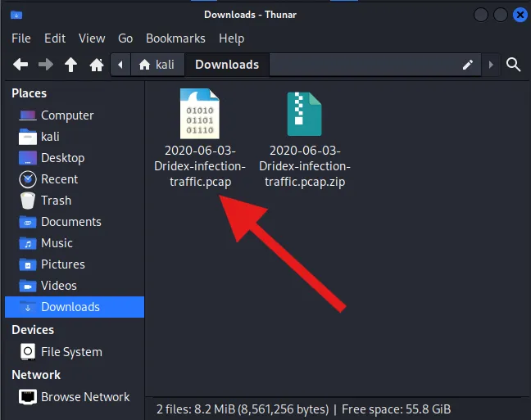
Task: Go forward with the right arrow toolbar button
Action: click(46, 65)
